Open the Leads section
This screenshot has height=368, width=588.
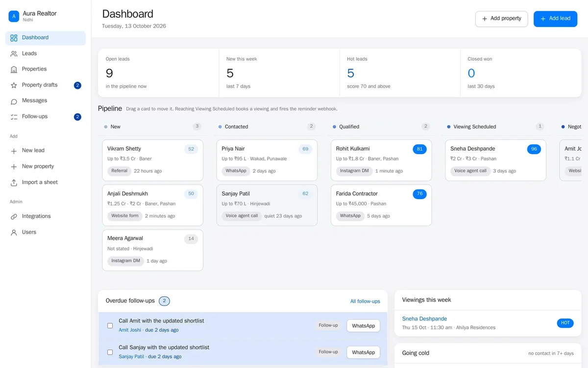tap(46, 53)
